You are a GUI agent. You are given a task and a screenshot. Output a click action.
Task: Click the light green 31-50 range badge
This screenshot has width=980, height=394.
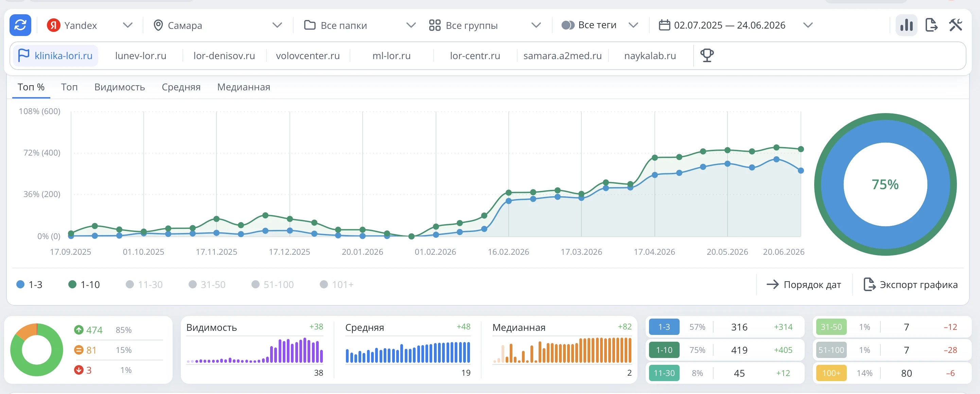831,327
